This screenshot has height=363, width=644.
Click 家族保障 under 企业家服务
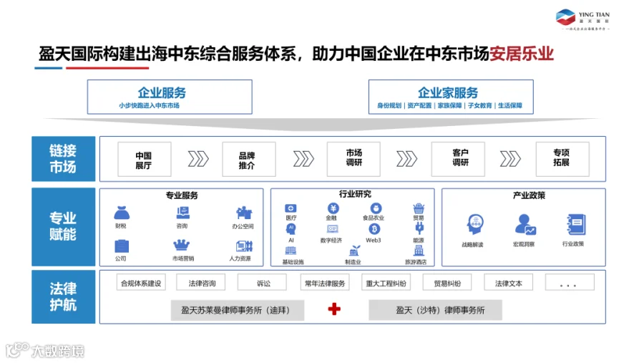pos(450,106)
